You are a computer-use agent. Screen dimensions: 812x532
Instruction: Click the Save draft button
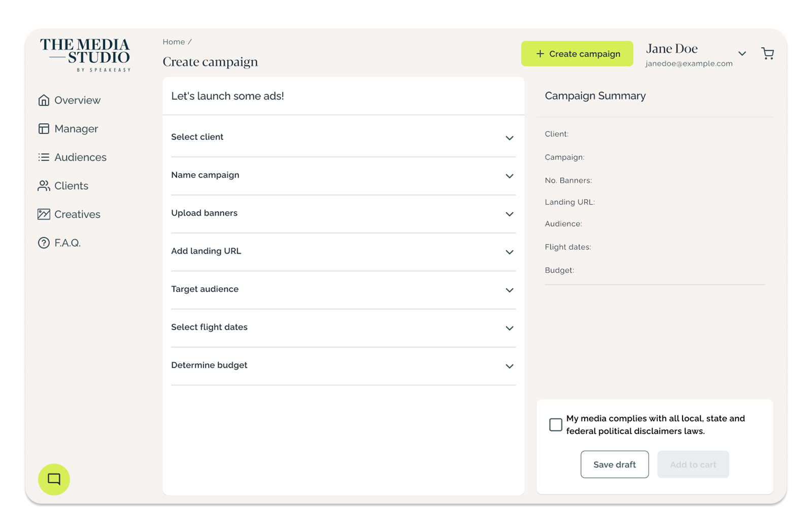(x=615, y=465)
